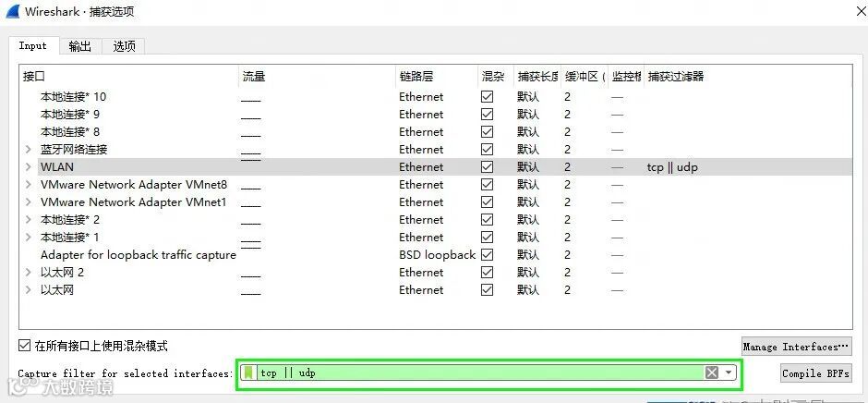868x403 pixels.
Task: Toggle promiscuous checkbox for 以太网 row
Action: coord(488,290)
